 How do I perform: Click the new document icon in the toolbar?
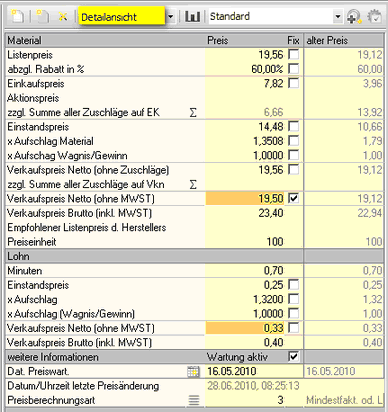(x=17, y=16)
